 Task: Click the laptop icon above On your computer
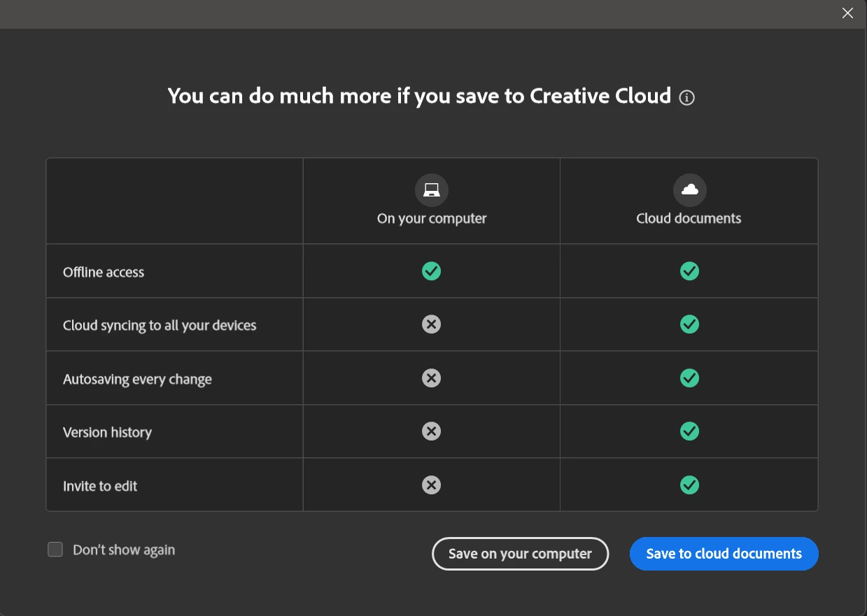[x=432, y=189]
